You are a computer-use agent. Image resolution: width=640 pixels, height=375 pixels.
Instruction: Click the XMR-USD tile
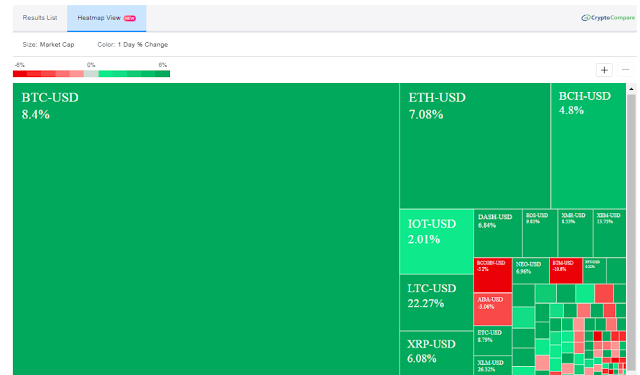pyautogui.click(x=575, y=233)
